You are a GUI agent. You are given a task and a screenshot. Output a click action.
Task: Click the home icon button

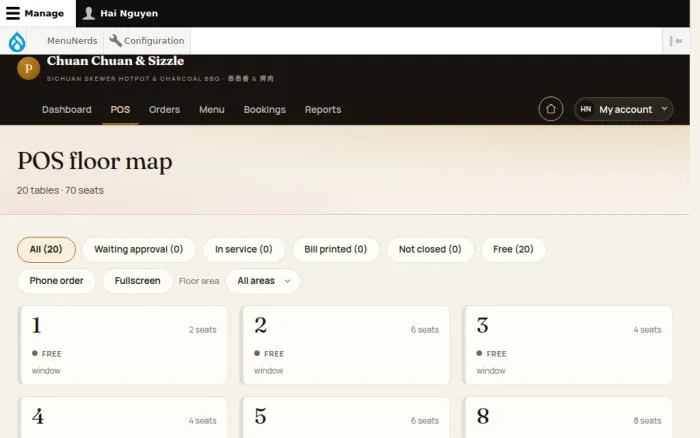pyautogui.click(x=550, y=109)
